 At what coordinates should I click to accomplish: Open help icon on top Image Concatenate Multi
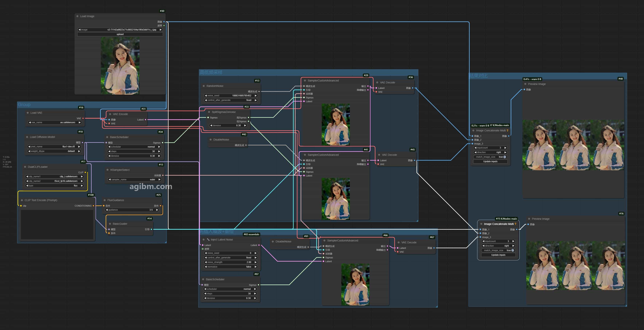click(508, 131)
